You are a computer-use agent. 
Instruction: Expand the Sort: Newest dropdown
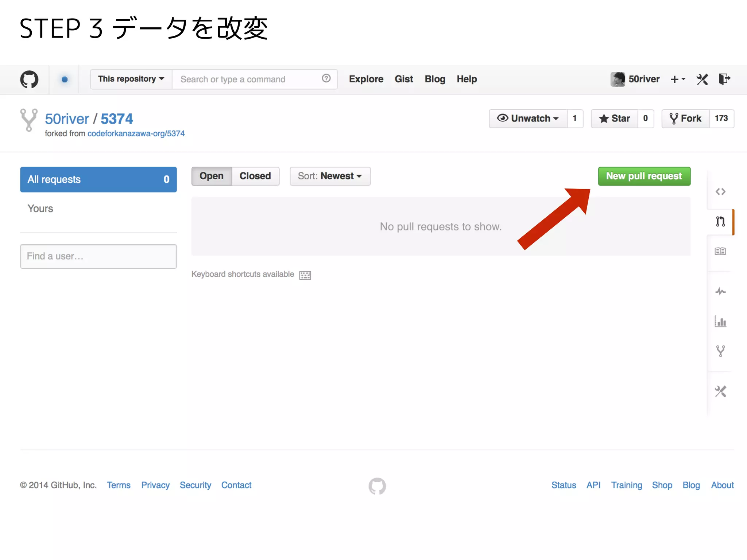pos(330,176)
